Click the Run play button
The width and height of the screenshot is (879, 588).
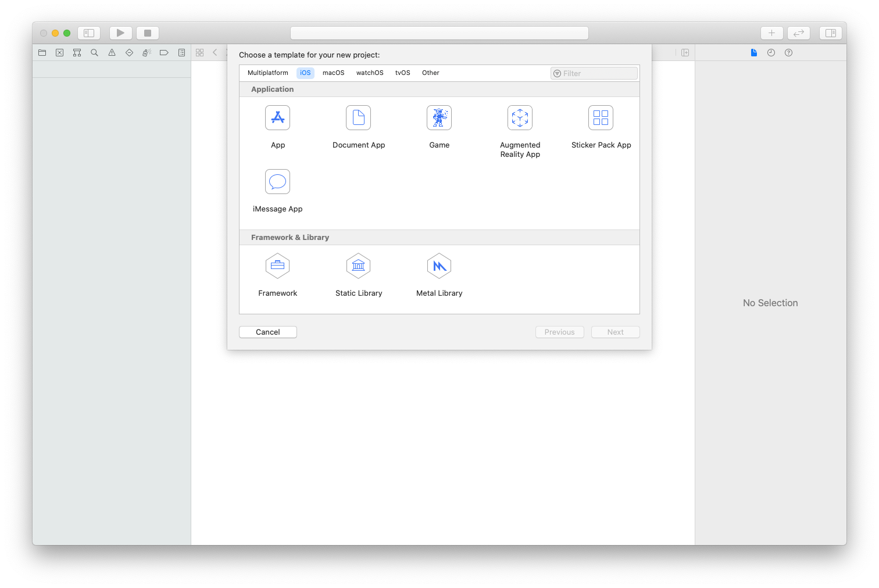point(121,33)
